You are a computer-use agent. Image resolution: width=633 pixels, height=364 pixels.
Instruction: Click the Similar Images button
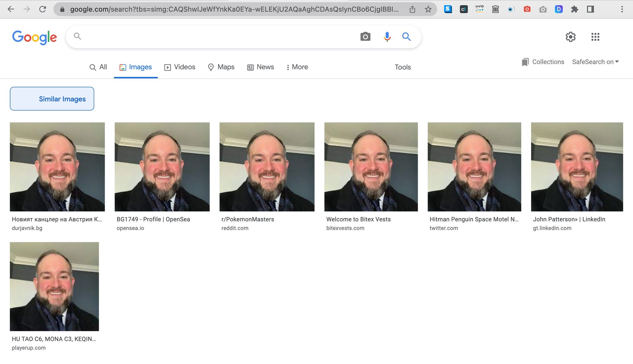(52, 99)
